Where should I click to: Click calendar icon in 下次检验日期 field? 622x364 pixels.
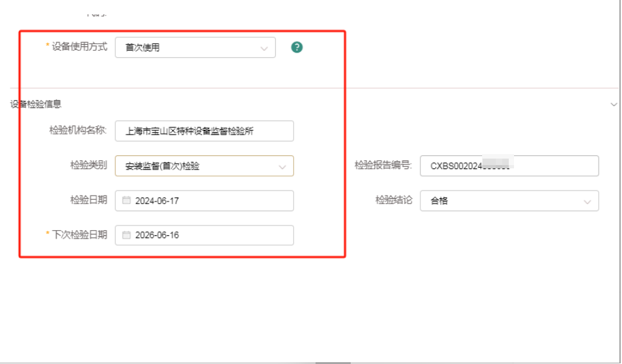[126, 235]
